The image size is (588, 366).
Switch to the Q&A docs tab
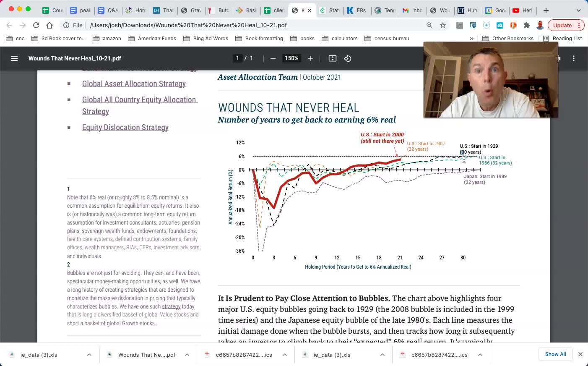108,10
